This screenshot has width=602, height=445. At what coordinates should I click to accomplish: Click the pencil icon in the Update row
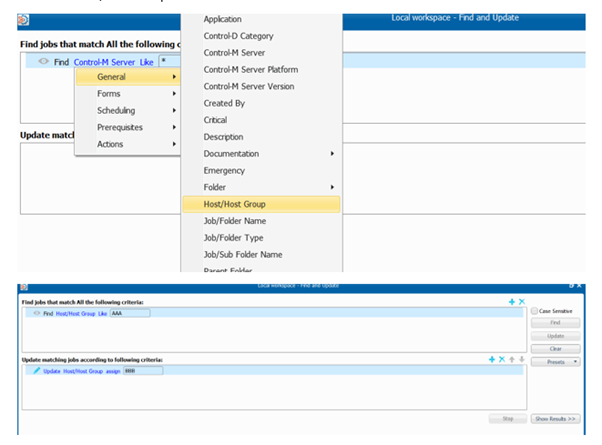(36, 371)
